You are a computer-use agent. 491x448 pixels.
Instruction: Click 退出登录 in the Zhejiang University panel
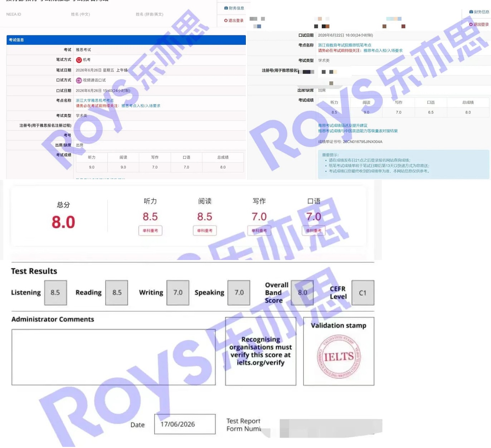[x=234, y=20]
